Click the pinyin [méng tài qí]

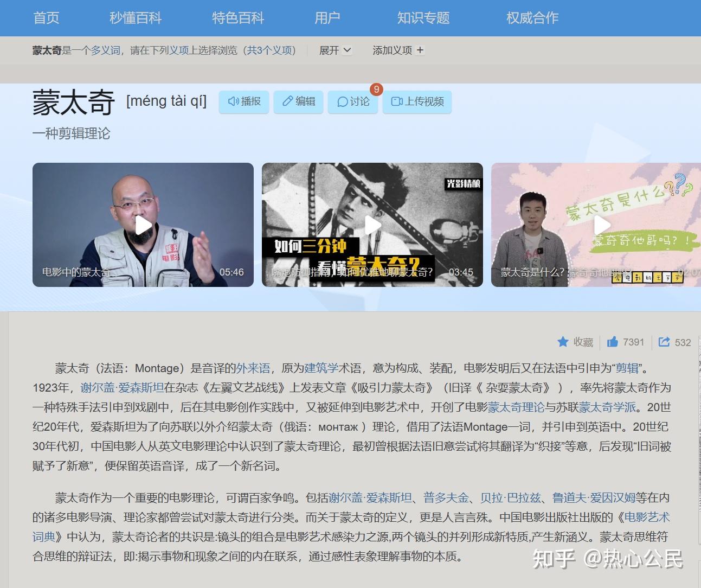pos(166,101)
